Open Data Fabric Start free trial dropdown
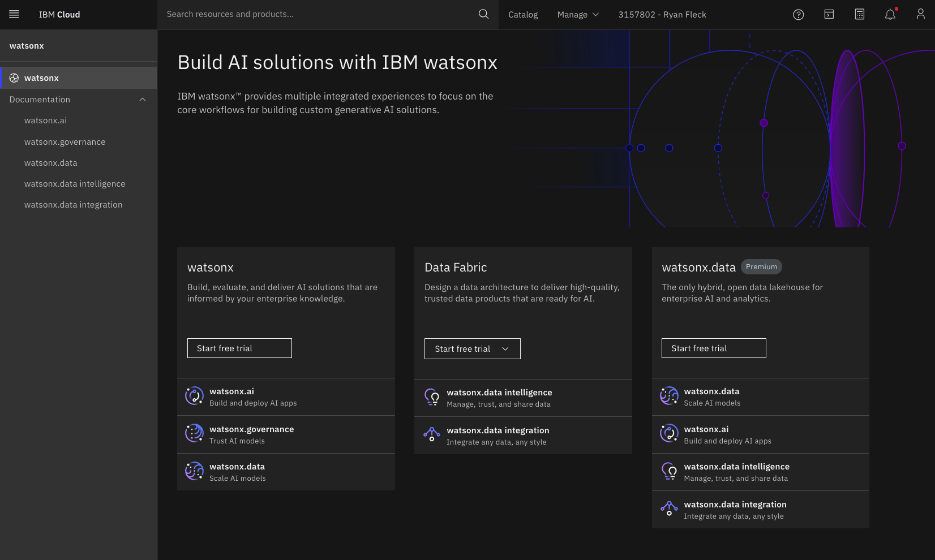The height and width of the screenshot is (560, 935). 472,349
